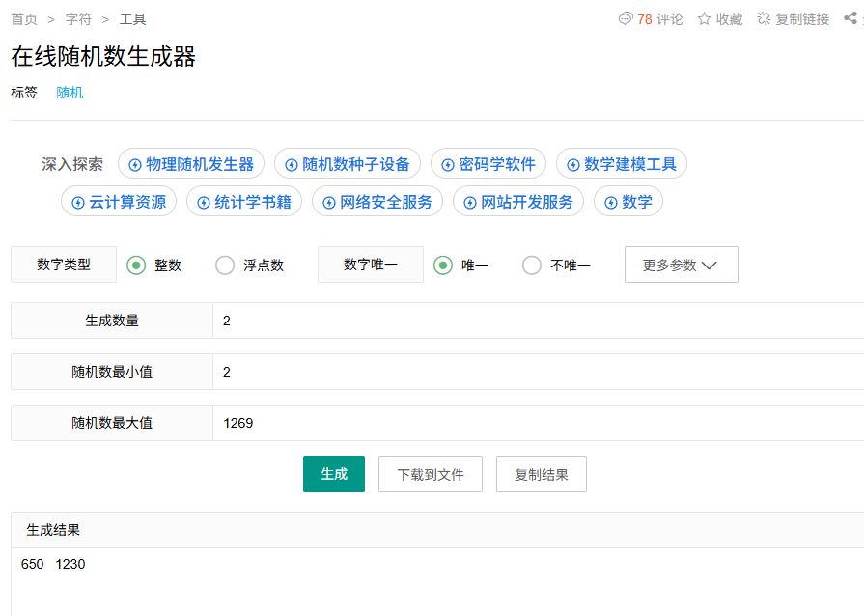
Task: Click the arrow icon beside 云计算资源
Action: [x=78, y=203]
